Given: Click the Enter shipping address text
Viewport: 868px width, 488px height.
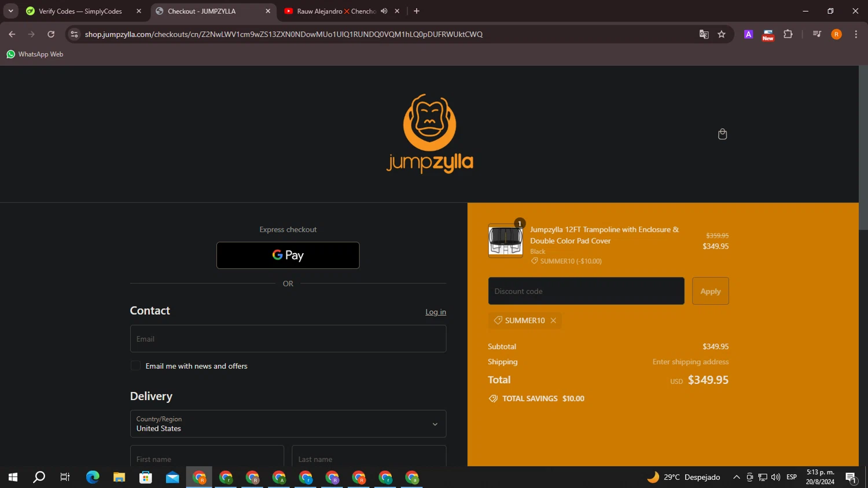Looking at the screenshot, I should (x=690, y=362).
